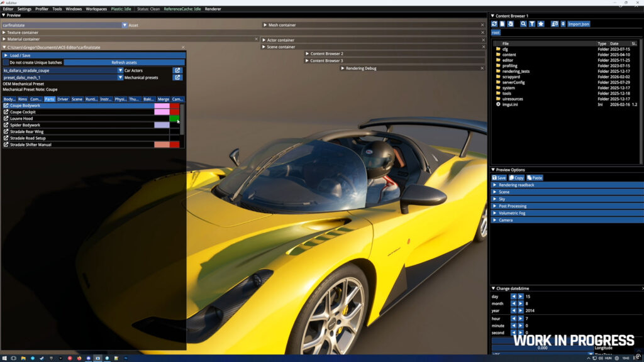
Task: Click the Save icon under Preview Options
Action: point(499,177)
